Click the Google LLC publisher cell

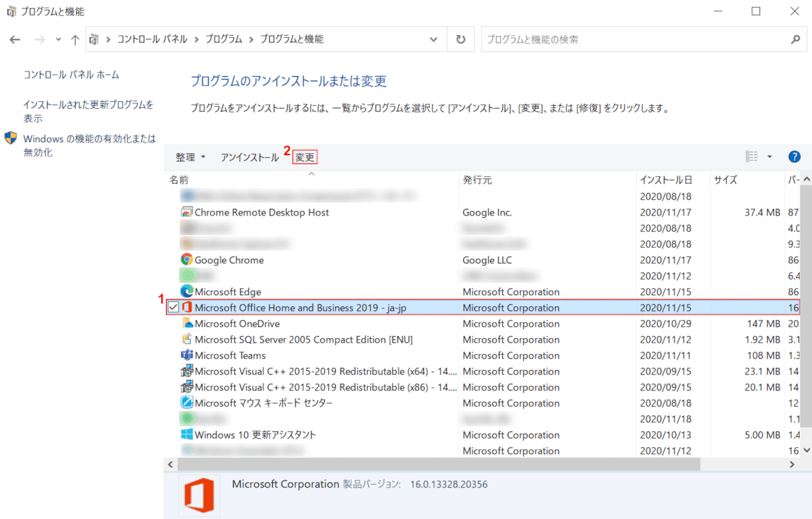click(487, 260)
